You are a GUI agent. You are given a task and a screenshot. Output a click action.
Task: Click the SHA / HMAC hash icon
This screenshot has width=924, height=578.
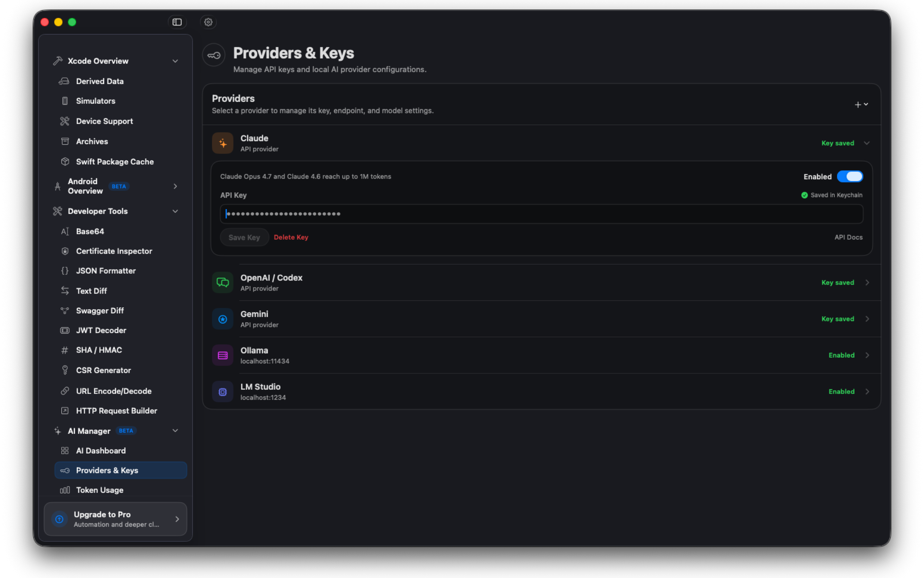(65, 350)
